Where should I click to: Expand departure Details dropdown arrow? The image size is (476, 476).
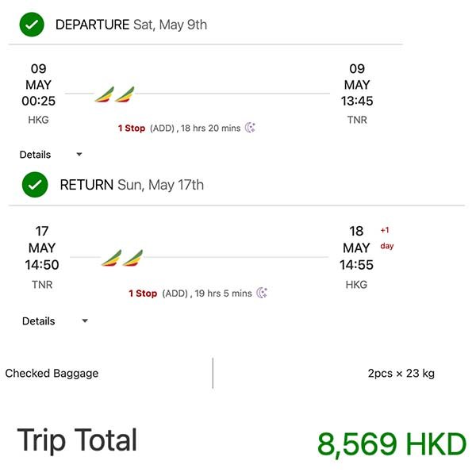click(x=79, y=155)
